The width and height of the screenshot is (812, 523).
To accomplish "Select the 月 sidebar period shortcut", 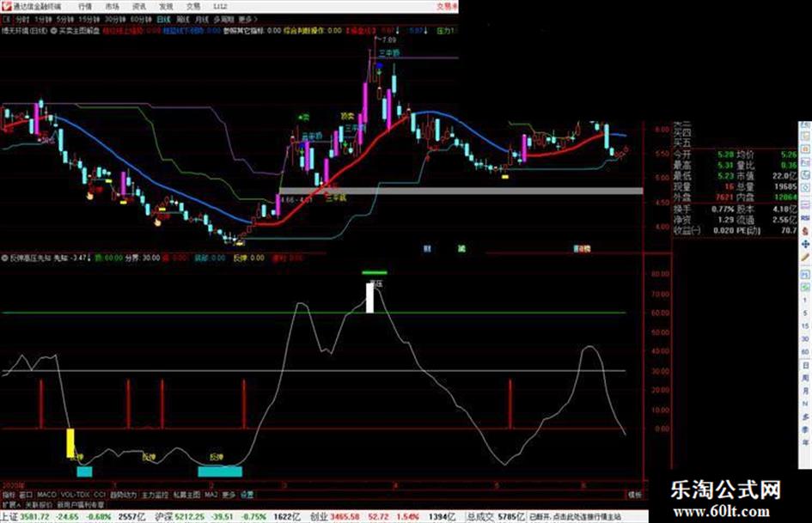I will [805, 392].
